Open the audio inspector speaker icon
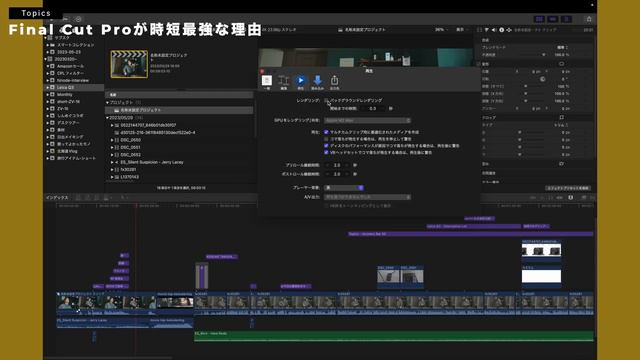 (494, 30)
